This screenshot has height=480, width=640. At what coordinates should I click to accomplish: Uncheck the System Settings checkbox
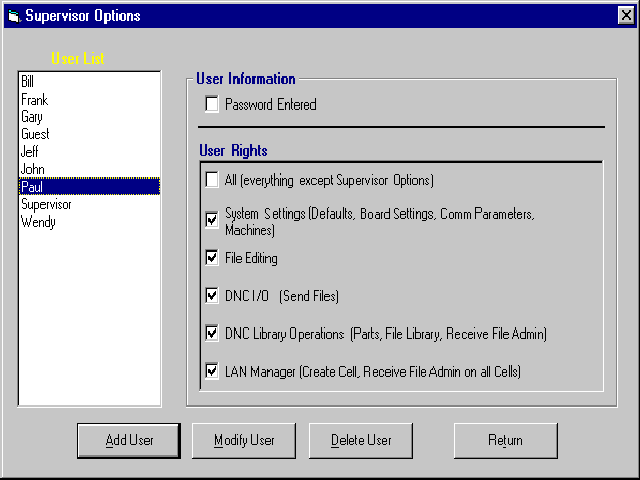point(212,220)
